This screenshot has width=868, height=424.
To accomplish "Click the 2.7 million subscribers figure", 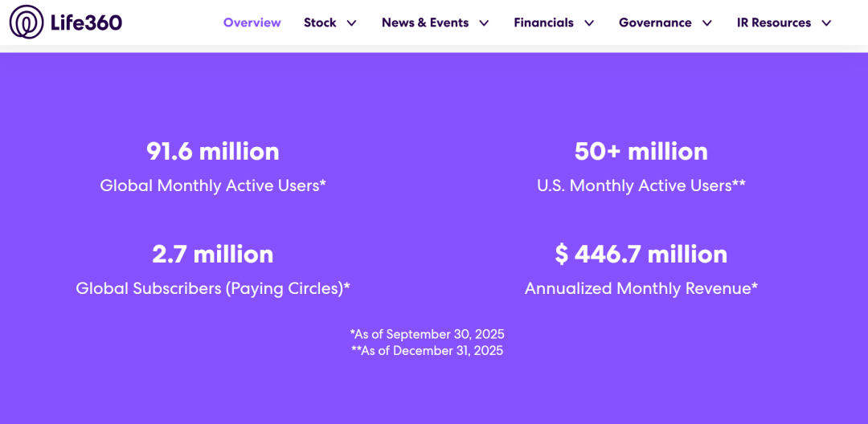I will (213, 254).
